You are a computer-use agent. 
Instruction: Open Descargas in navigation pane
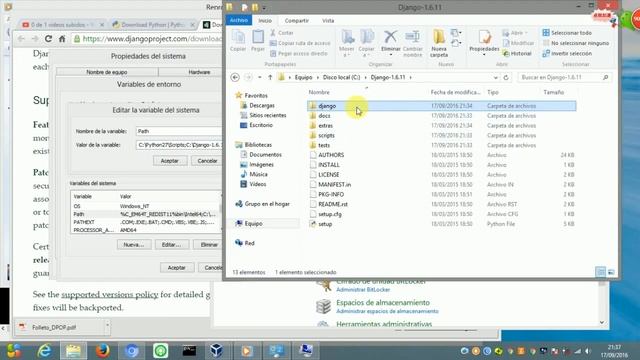pos(262,105)
